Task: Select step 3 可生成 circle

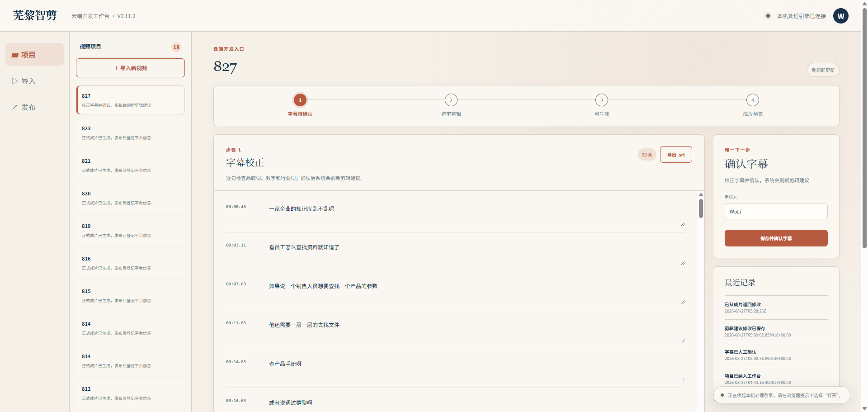Action: click(602, 100)
